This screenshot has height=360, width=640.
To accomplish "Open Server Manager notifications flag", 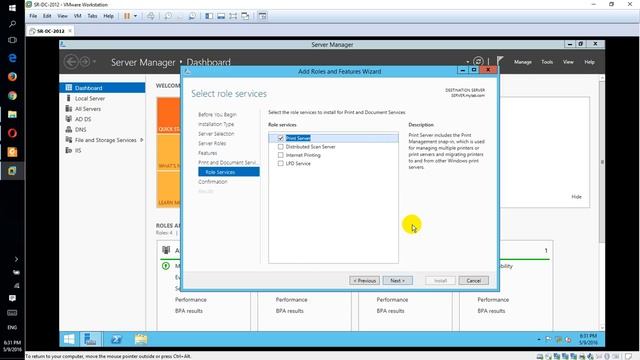I will point(500,62).
